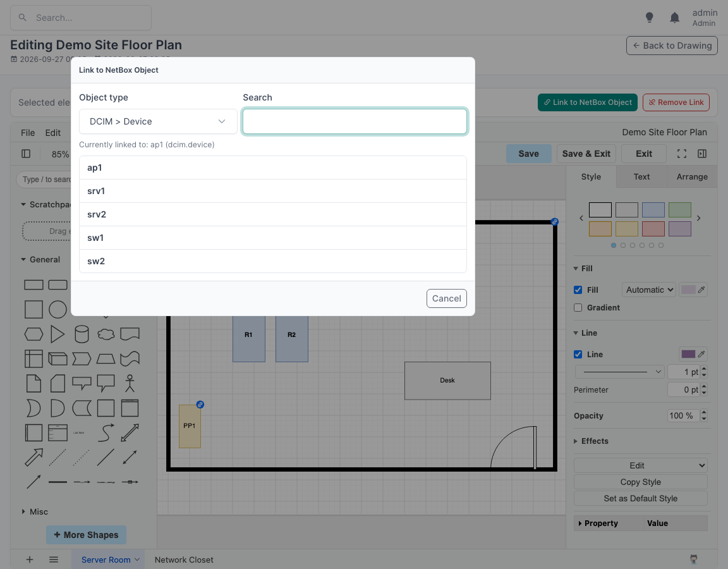Select the Circle shape in General palette
The image size is (728, 569).
(58, 309)
